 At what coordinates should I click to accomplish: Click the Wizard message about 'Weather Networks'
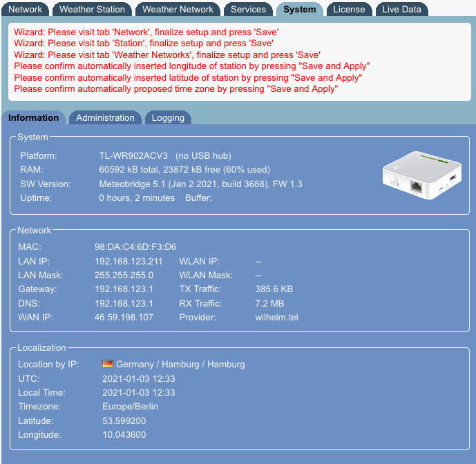[167, 55]
